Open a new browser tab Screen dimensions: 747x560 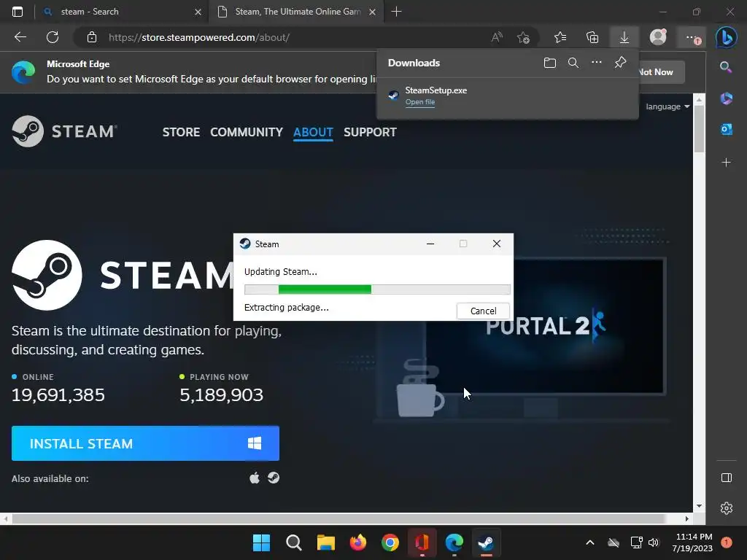click(x=396, y=12)
